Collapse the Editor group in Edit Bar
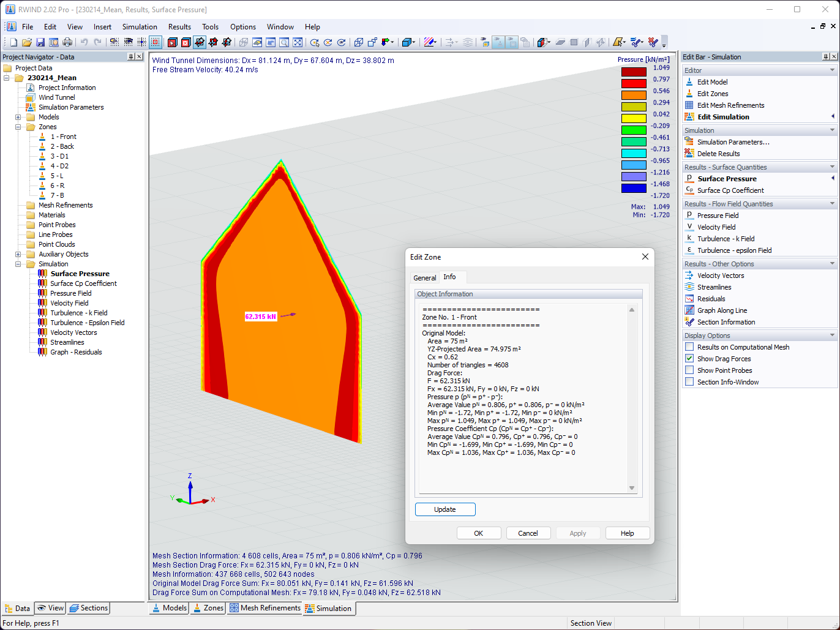 pos(832,70)
